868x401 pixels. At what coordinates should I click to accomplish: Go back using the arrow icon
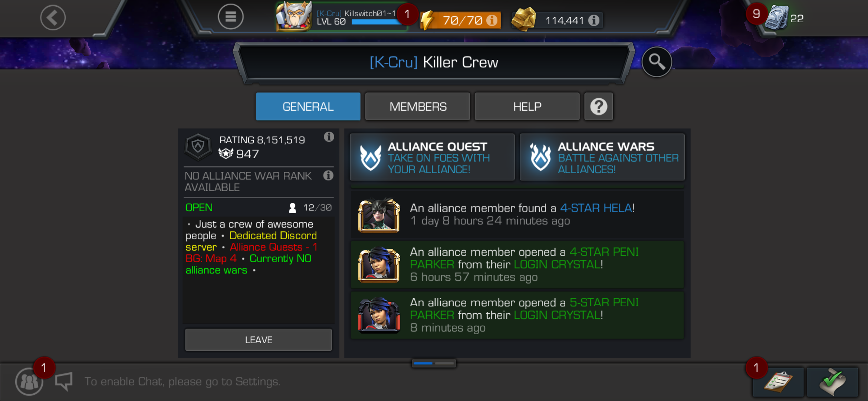coord(53,17)
